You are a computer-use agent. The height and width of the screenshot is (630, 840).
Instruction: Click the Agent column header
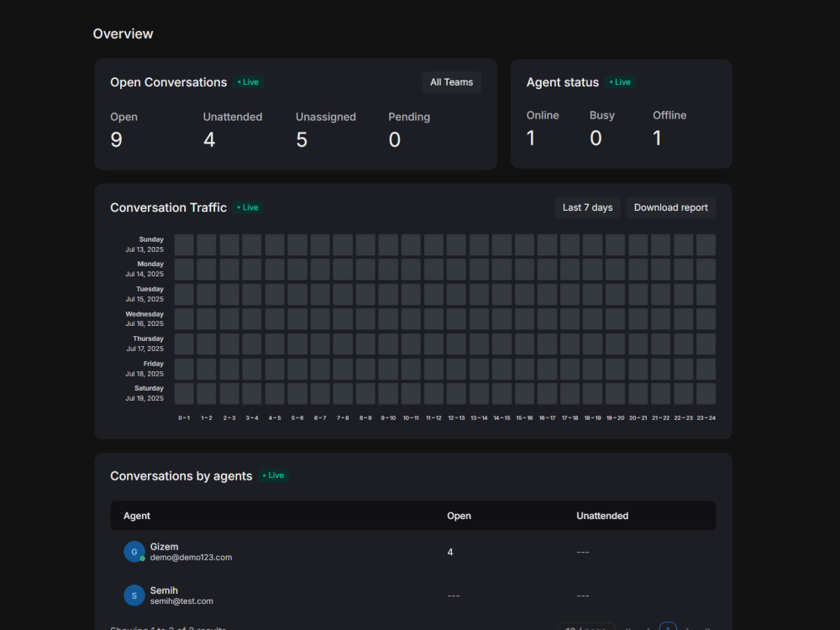137,516
